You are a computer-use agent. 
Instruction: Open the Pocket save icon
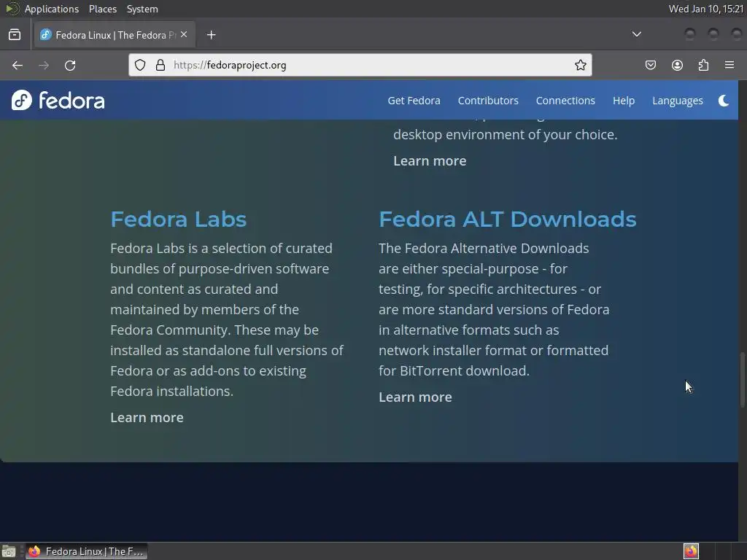click(x=650, y=65)
